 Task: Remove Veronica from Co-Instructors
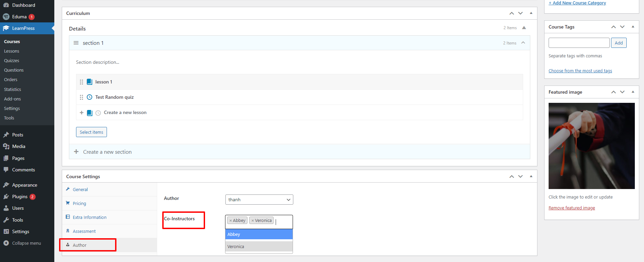click(x=253, y=221)
